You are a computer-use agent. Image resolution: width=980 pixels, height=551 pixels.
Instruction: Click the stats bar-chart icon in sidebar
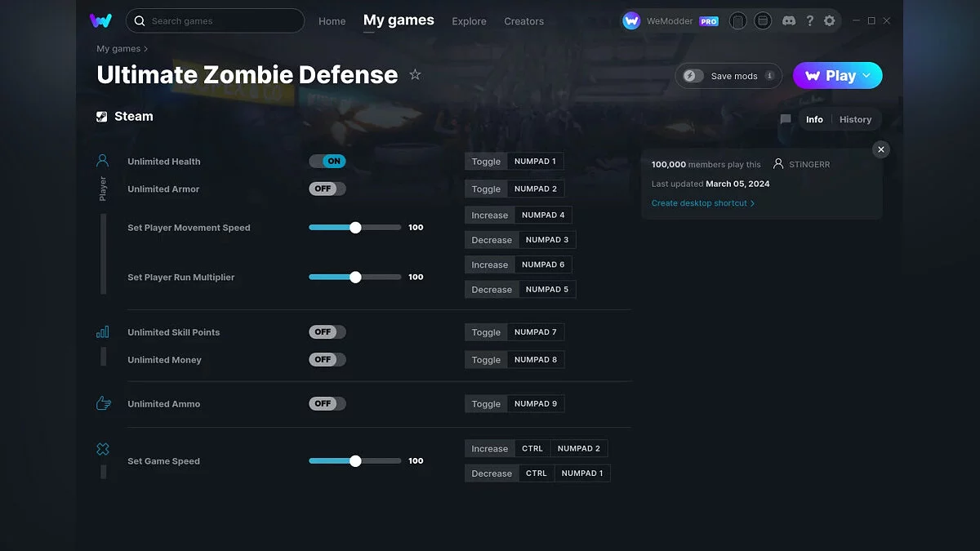coord(102,331)
